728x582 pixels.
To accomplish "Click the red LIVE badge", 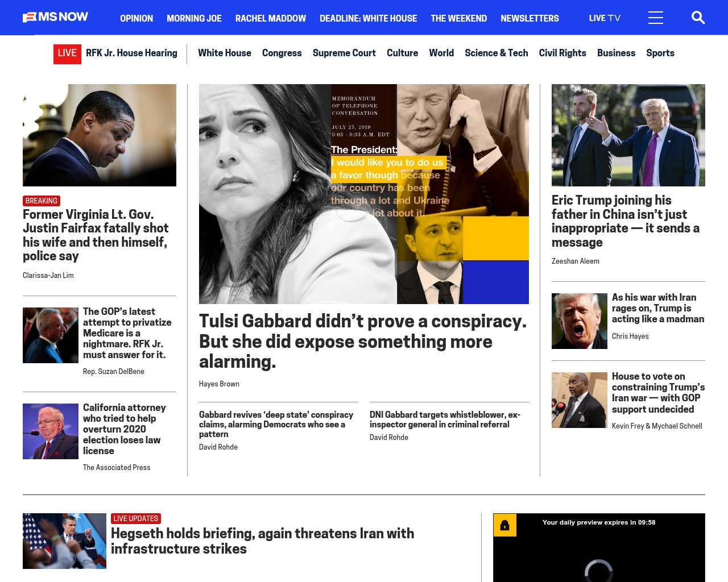I will pos(67,54).
